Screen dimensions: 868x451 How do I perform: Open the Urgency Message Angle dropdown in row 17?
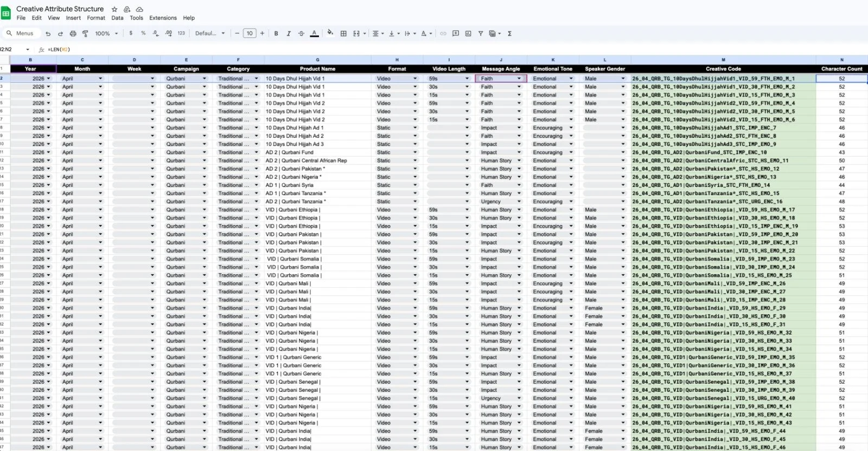pos(519,202)
